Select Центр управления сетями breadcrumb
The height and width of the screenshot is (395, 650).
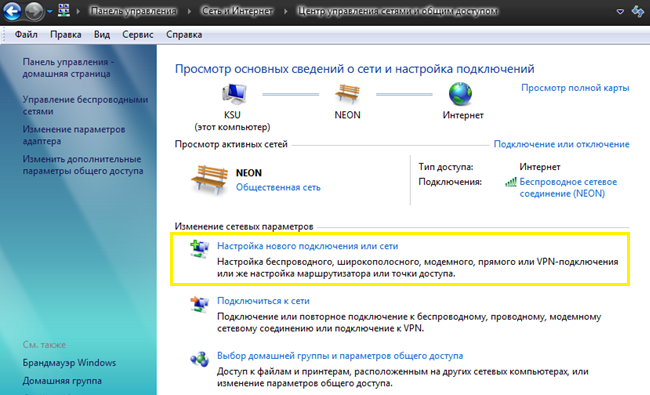tap(398, 11)
